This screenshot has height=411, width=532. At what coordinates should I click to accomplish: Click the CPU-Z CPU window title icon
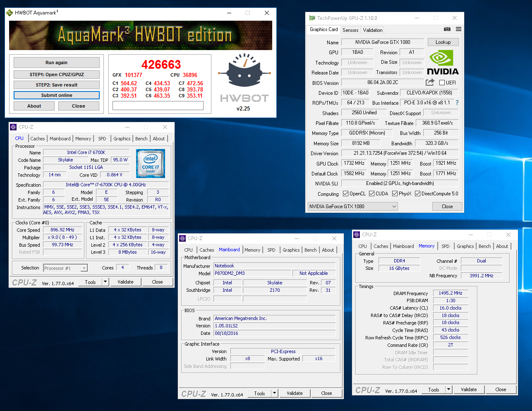coord(13,127)
